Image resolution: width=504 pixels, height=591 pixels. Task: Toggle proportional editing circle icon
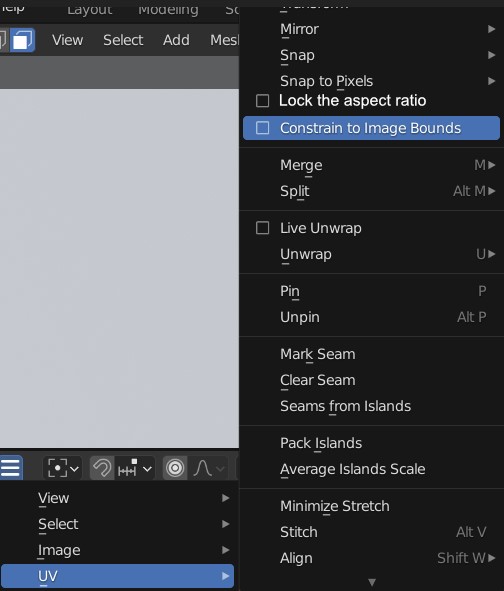coord(175,469)
